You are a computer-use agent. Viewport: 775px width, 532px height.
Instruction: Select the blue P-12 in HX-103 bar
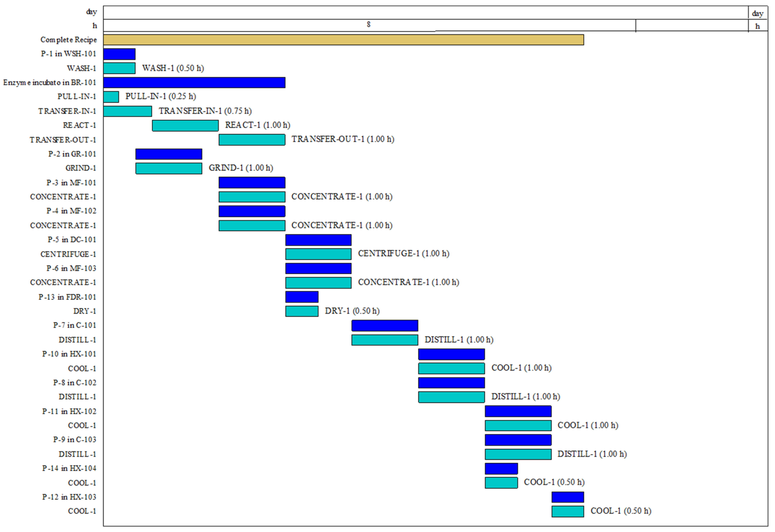coord(568,497)
